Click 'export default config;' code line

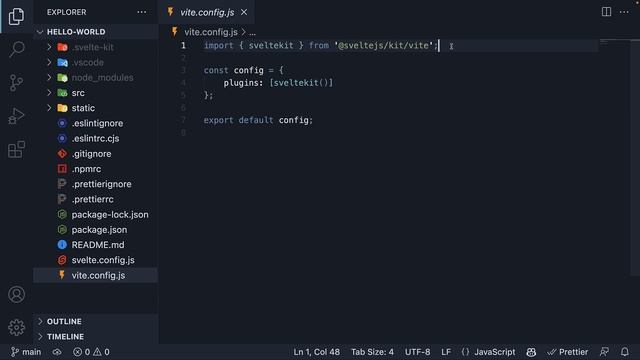click(x=258, y=120)
